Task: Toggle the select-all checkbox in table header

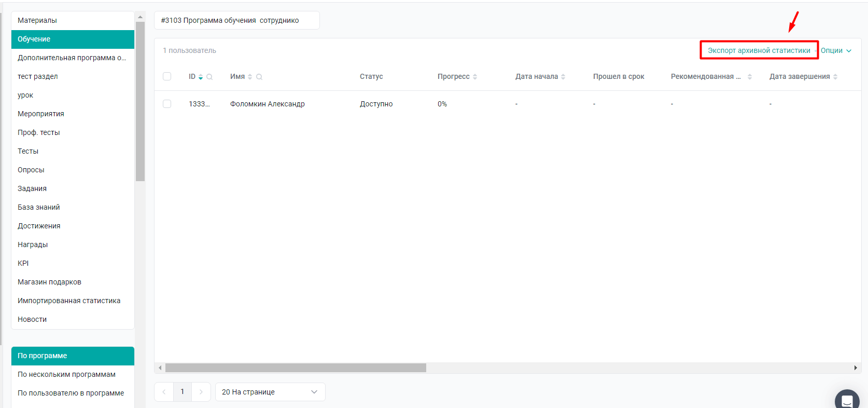Action: 167,76
